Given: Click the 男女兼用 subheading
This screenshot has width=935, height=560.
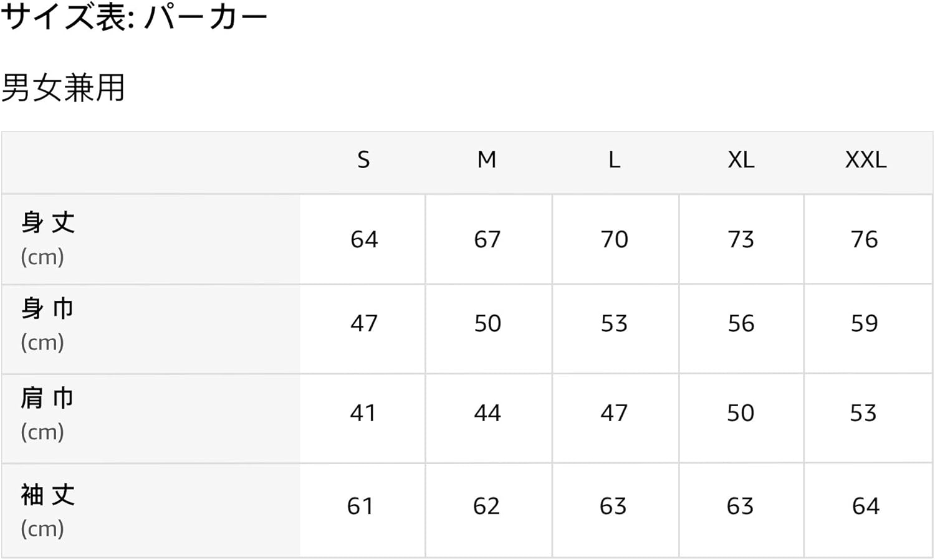Looking at the screenshot, I should 64,87.
